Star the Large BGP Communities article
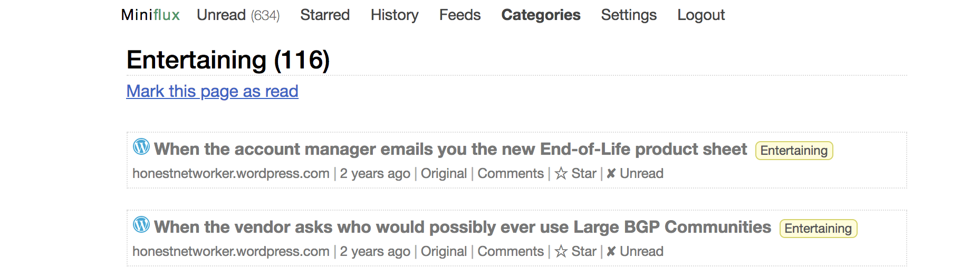This screenshot has height=277, width=980. [x=575, y=252]
